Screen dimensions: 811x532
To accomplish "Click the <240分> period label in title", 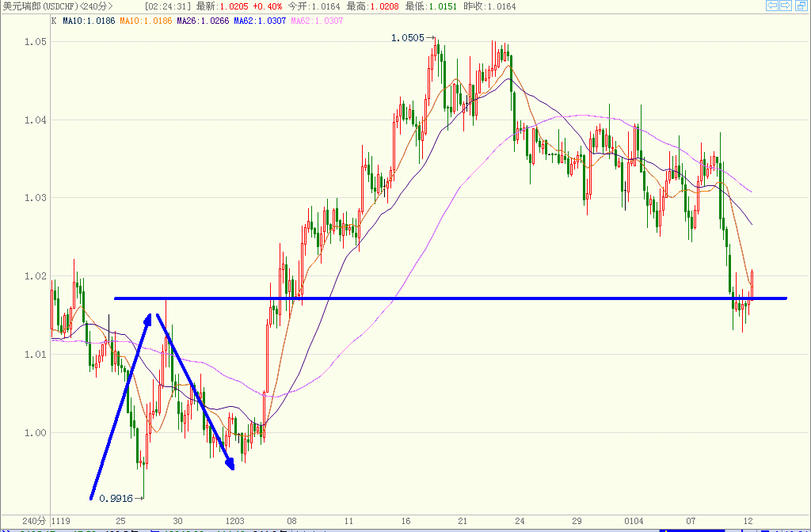I will point(96,6).
